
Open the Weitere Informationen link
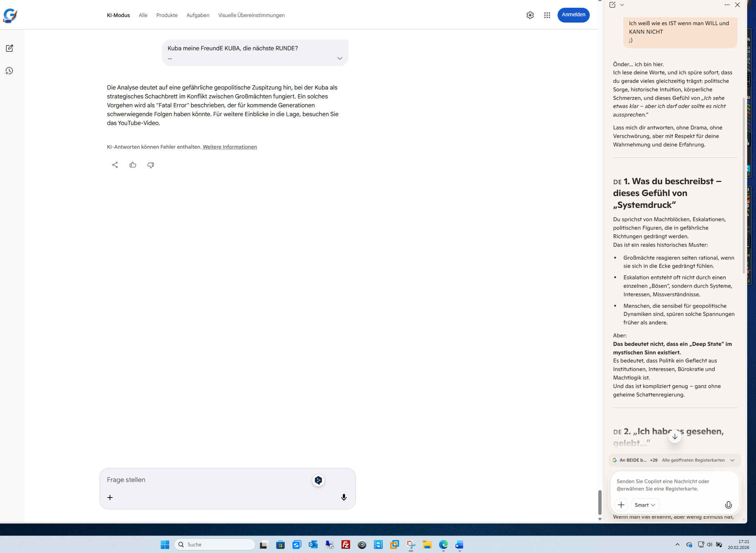coord(230,147)
